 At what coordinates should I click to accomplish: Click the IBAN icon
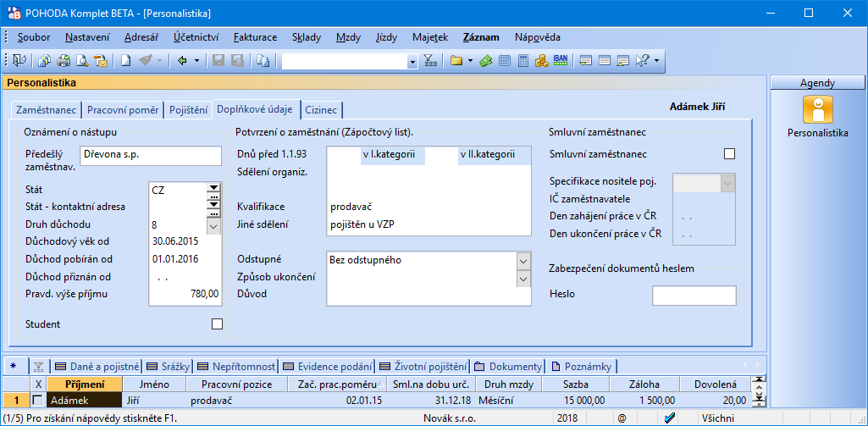pos(561,60)
